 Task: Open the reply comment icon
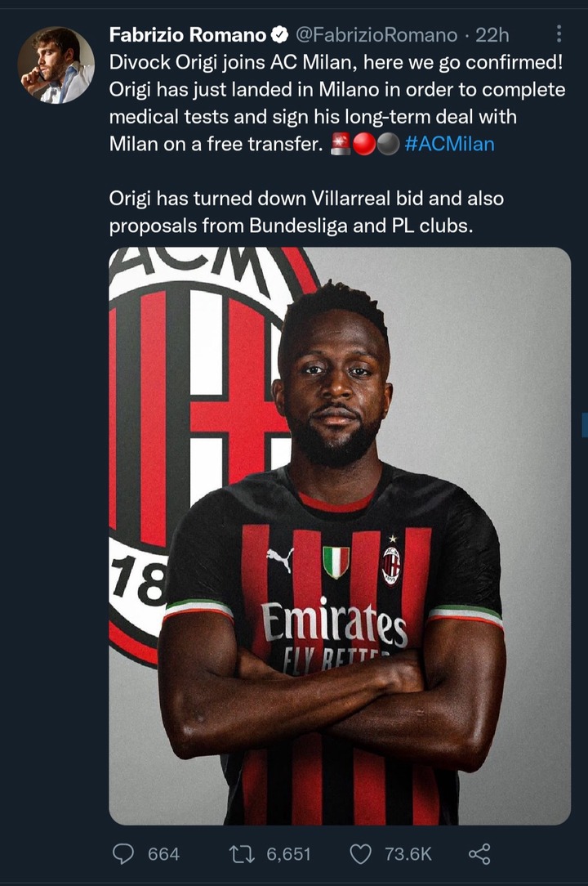point(123,853)
